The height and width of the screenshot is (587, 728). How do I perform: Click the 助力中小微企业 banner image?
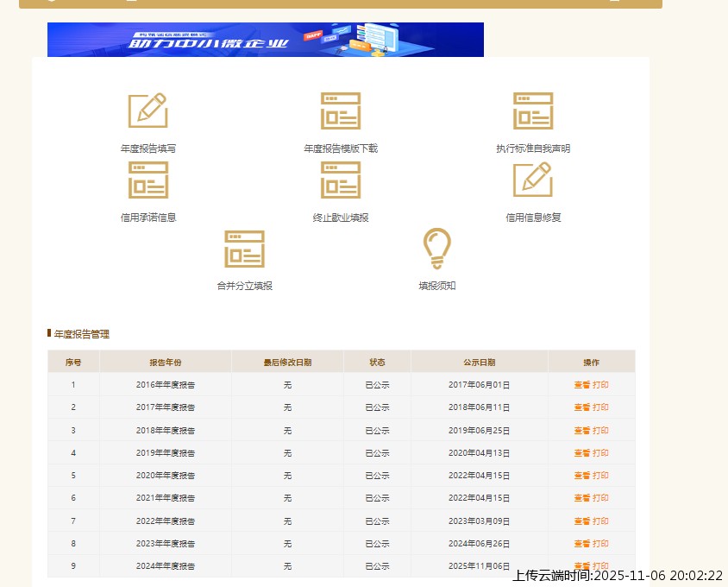point(265,40)
